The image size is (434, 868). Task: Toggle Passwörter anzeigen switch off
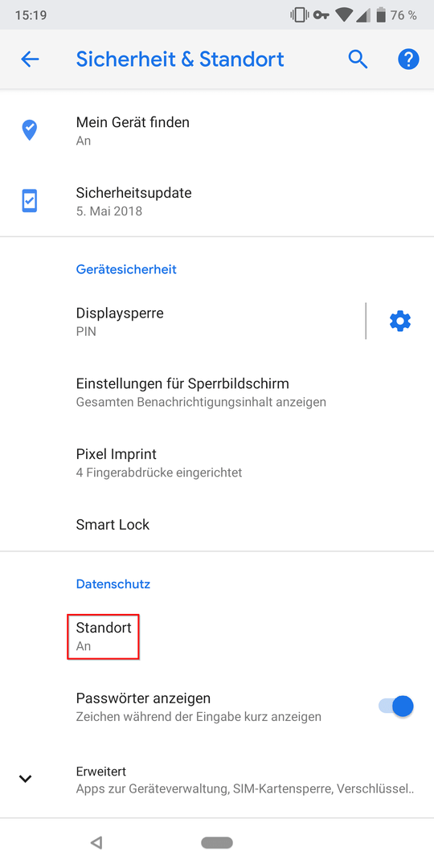(396, 706)
